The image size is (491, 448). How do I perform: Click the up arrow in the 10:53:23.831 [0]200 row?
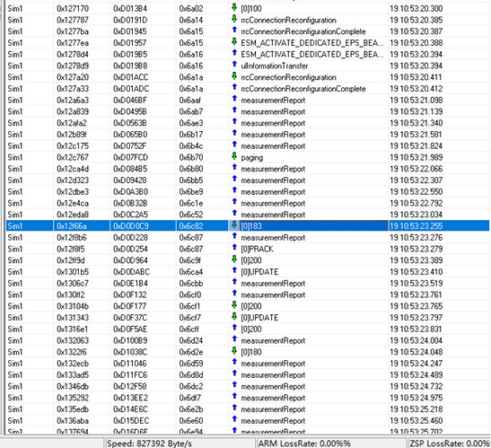click(x=234, y=329)
